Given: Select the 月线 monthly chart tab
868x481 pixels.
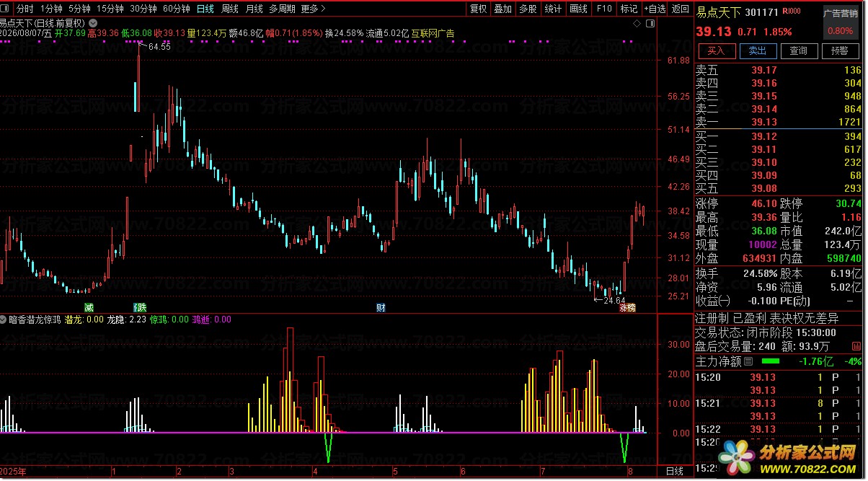Looking at the screenshot, I should pyautogui.click(x=254, y=9).
